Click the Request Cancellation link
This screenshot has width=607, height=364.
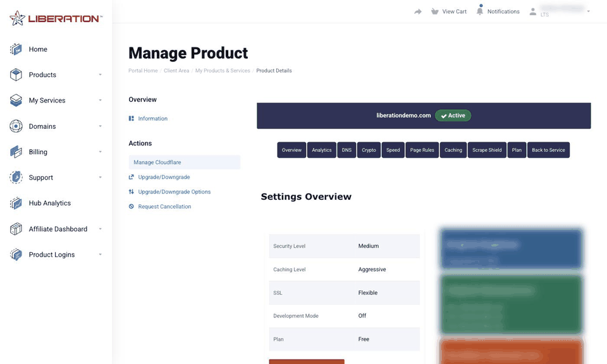(164, 206)
